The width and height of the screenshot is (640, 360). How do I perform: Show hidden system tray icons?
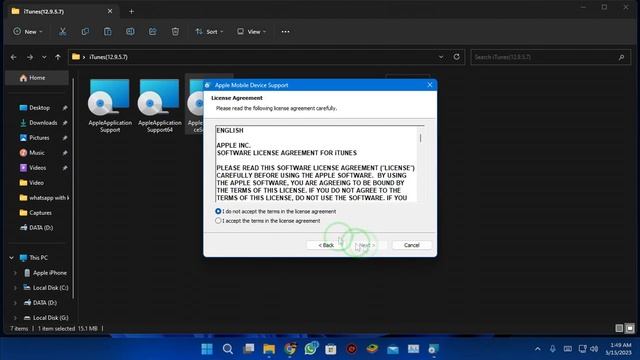point(538,349)
